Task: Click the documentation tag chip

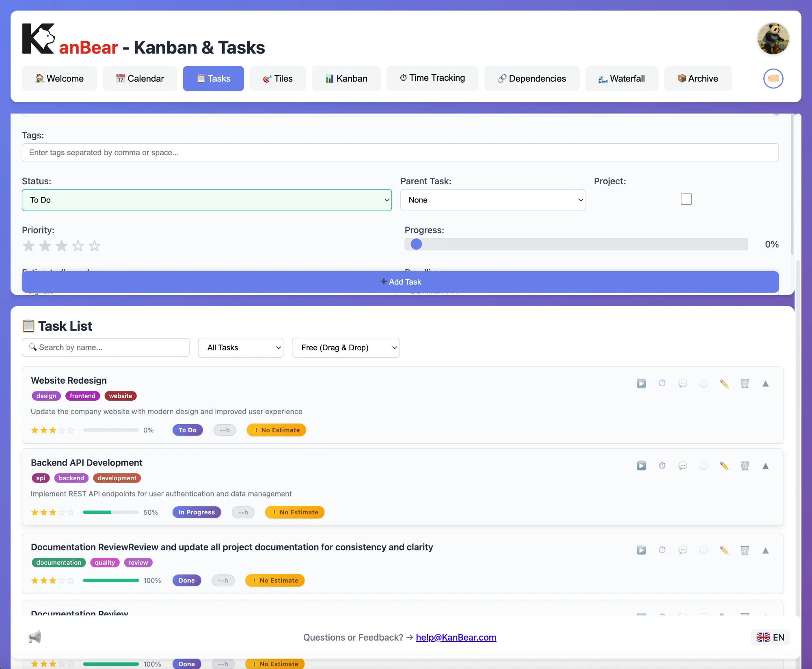Action: coord(59,562)
